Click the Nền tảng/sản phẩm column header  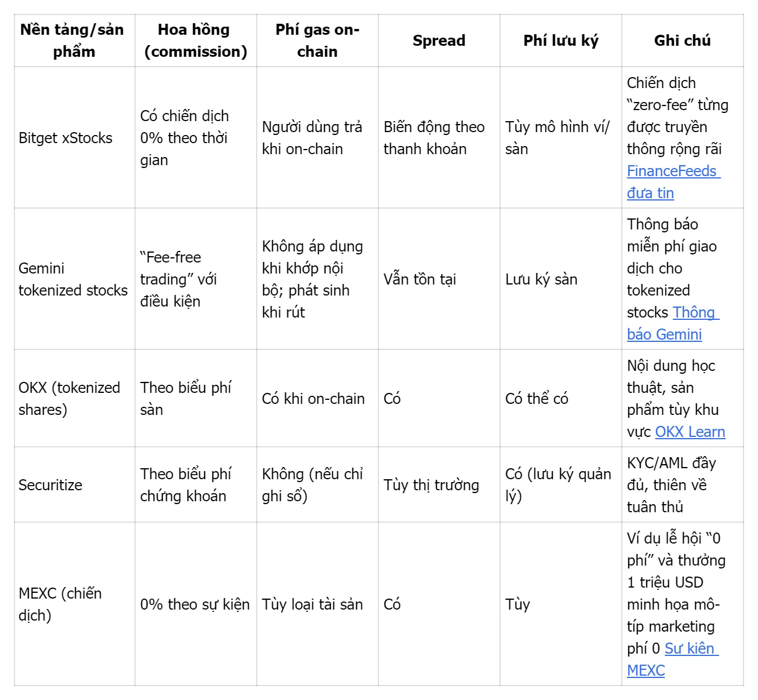72,41
